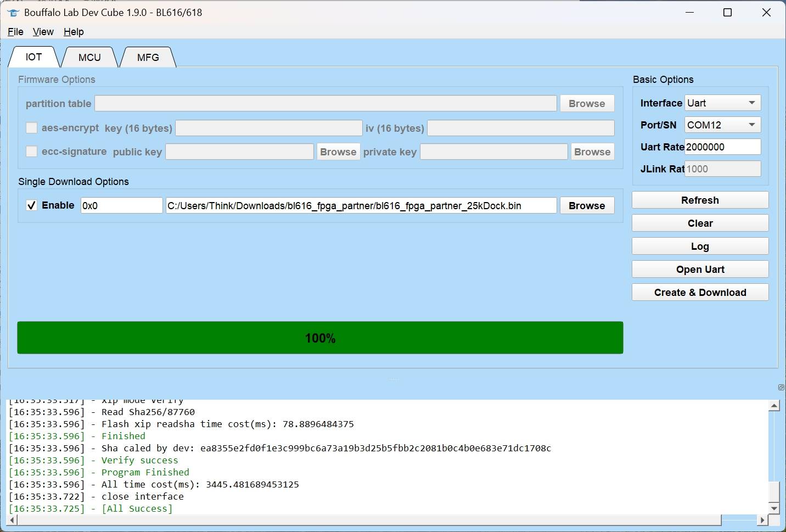The height and width of the screenshot is (532, 786).
Task: Click the 'All time cost(ms)' log line
Action: coord(154,484)
